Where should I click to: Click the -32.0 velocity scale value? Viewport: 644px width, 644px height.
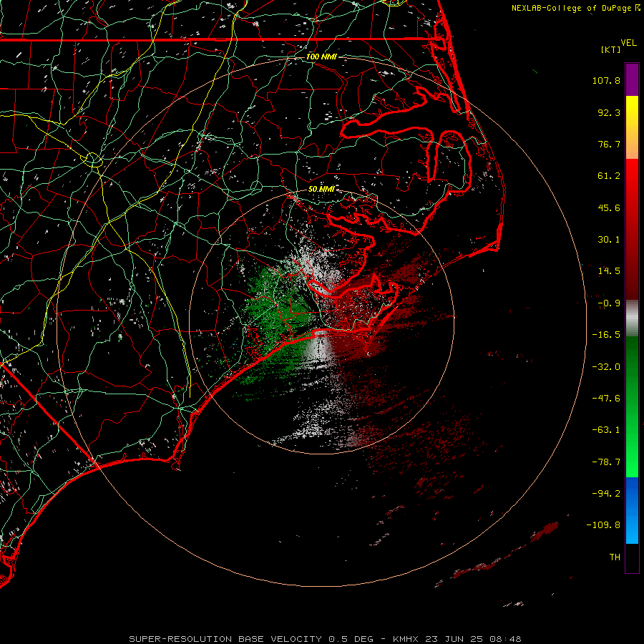606,367
